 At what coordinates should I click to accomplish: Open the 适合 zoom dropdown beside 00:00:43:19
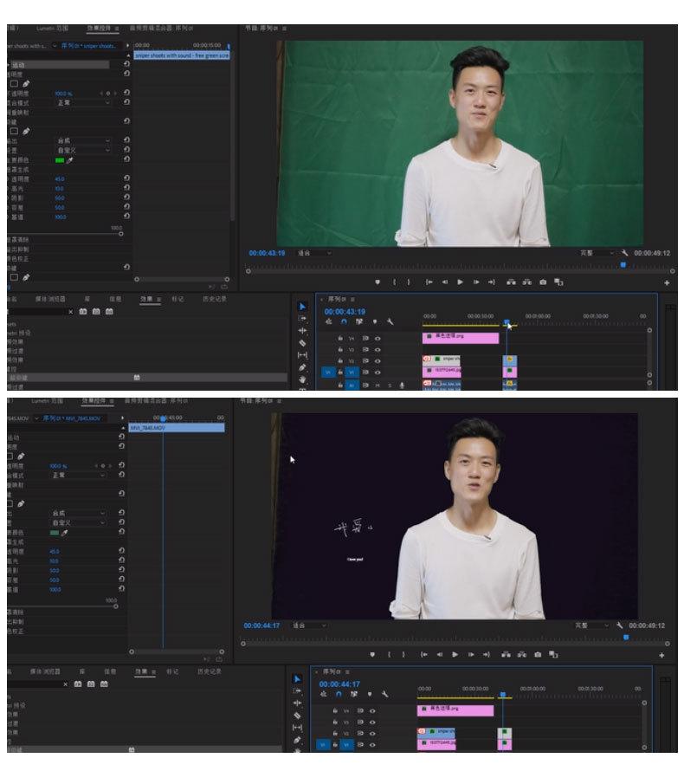312,253
